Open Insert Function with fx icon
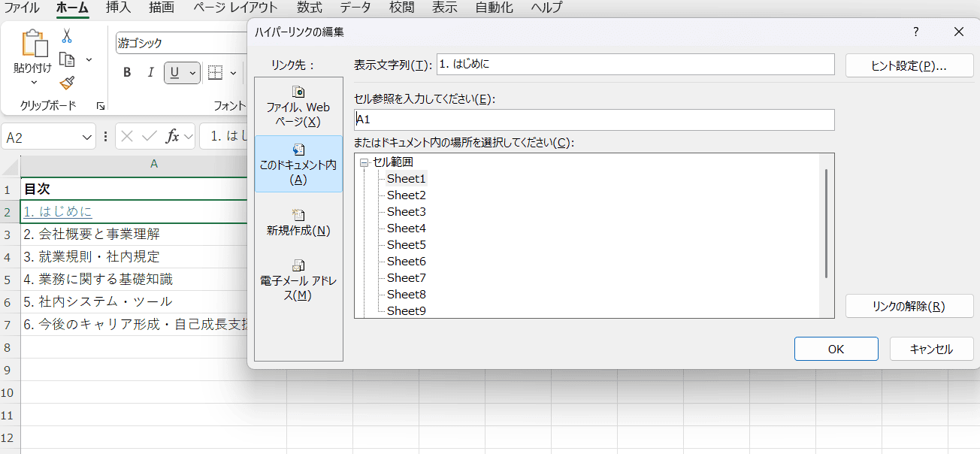 click(172, 136)
